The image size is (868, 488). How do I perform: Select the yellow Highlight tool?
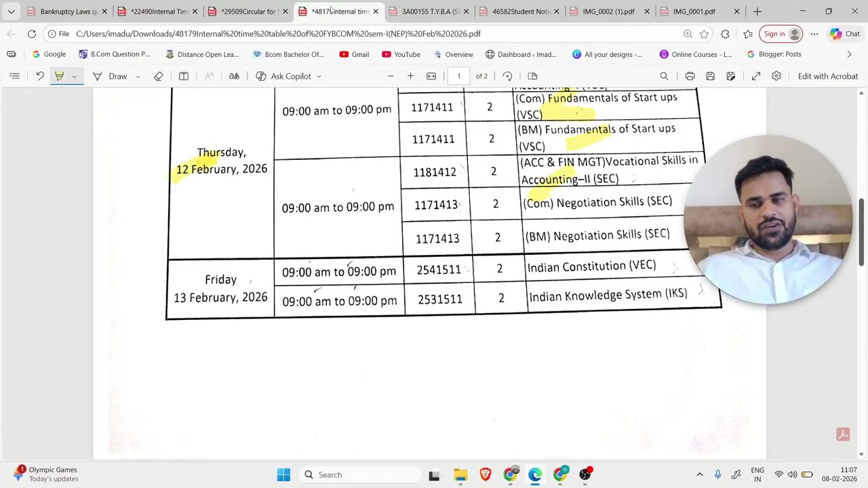click(x=59, y=76)
